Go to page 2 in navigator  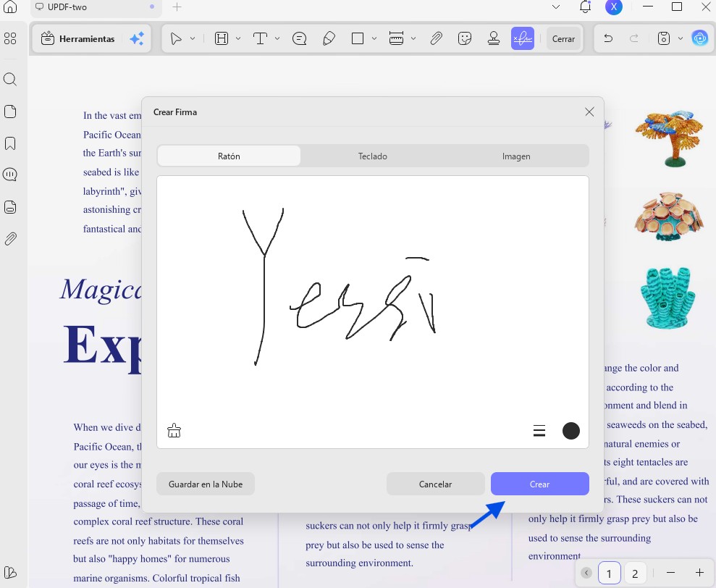(635, 574)
